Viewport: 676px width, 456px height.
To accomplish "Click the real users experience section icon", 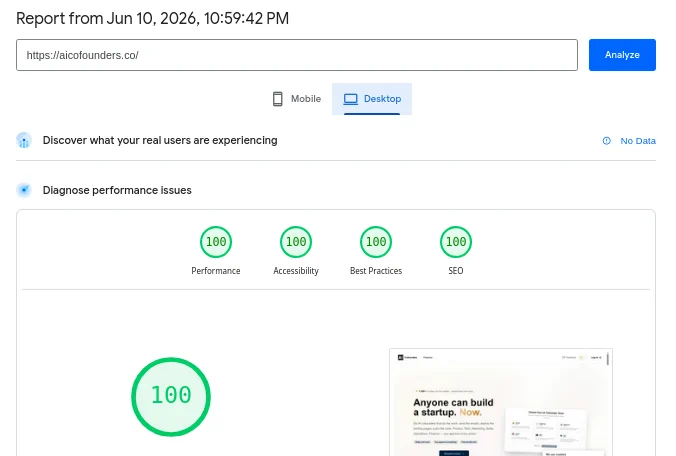I will pos(24,141).
